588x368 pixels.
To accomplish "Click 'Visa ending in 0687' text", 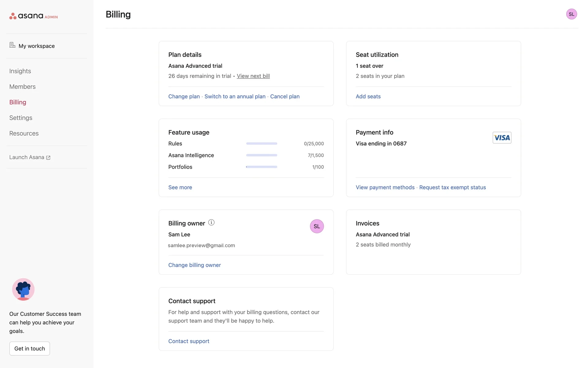I will 381,144.
